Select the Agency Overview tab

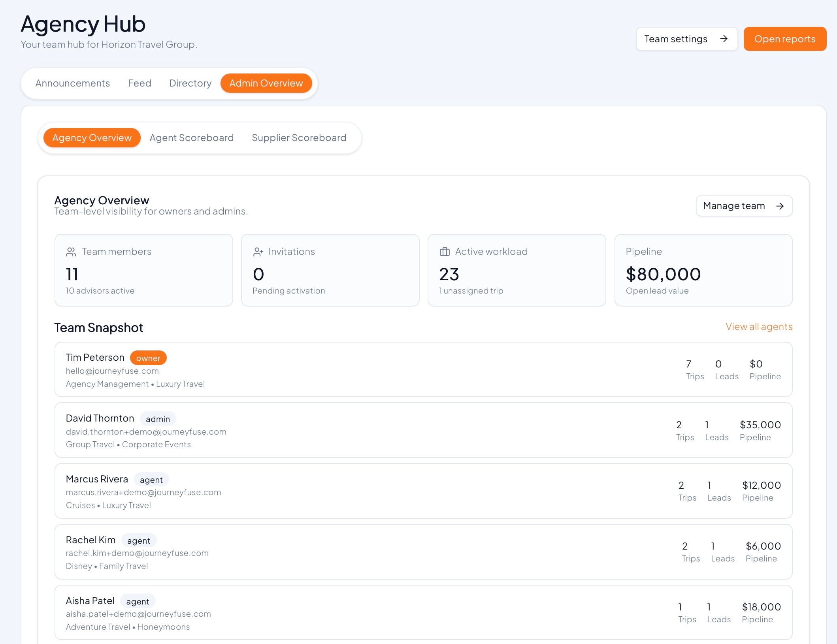[x=91, y=137]
